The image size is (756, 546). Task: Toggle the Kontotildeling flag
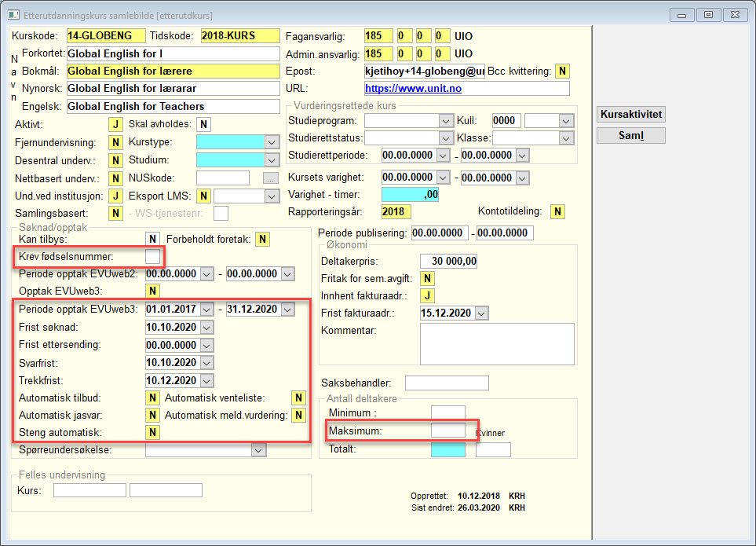pyautogui.click(x=558, y=212)
